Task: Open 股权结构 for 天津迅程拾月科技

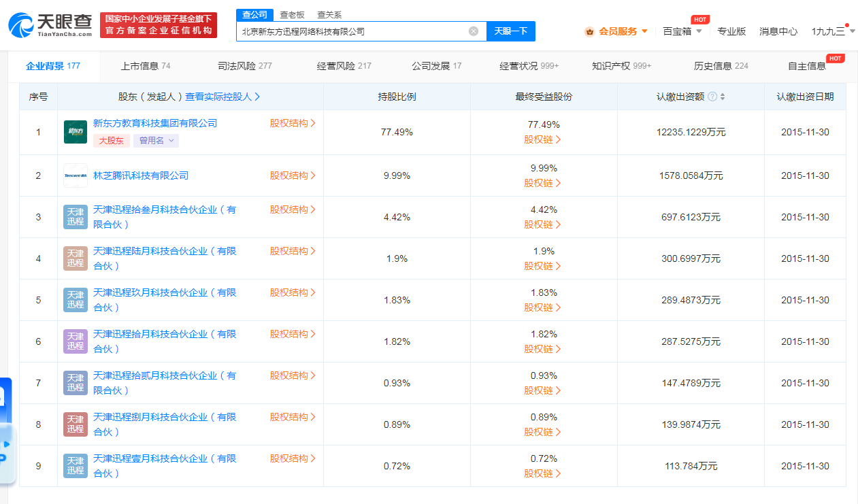Action: 293,334
